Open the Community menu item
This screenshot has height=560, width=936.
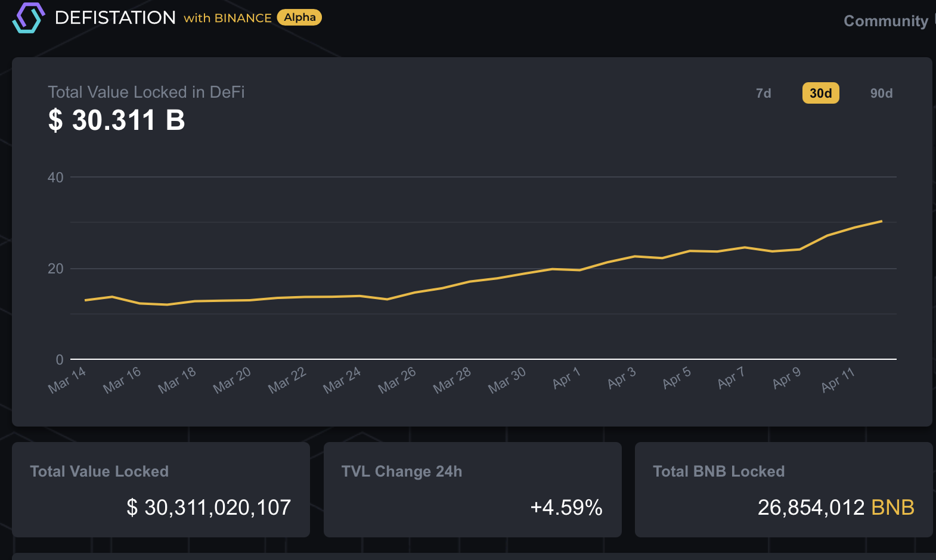pyautogui.click(x=885, y=21)
